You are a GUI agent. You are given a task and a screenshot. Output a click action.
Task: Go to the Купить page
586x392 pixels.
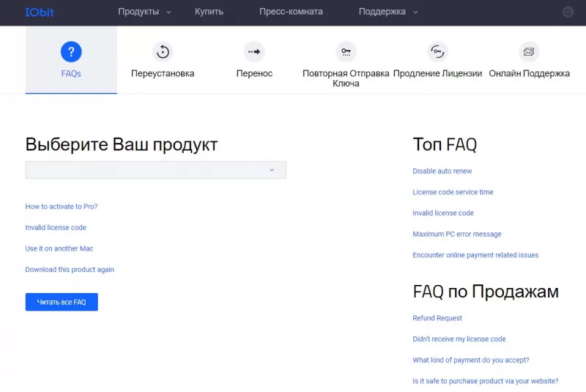209,12
